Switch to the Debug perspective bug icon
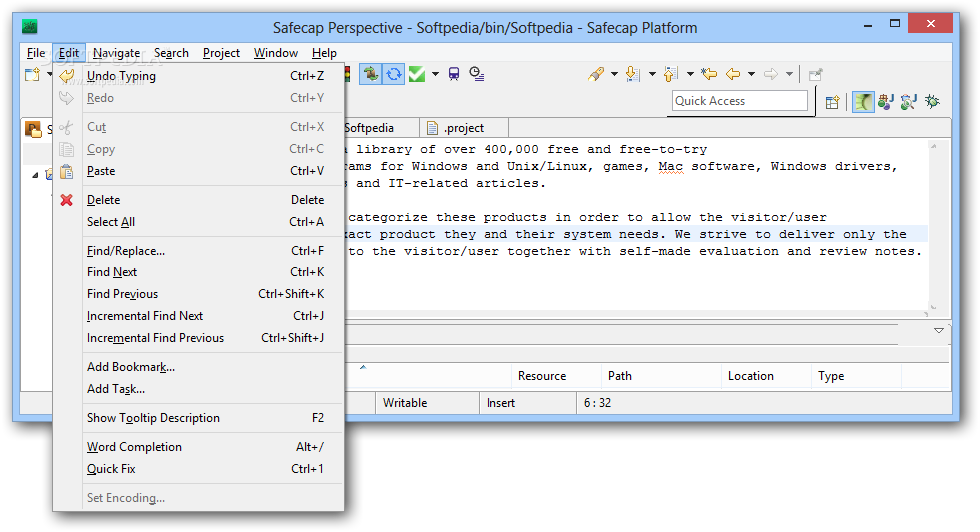This screenshot has width=980, height=532. 932,101
